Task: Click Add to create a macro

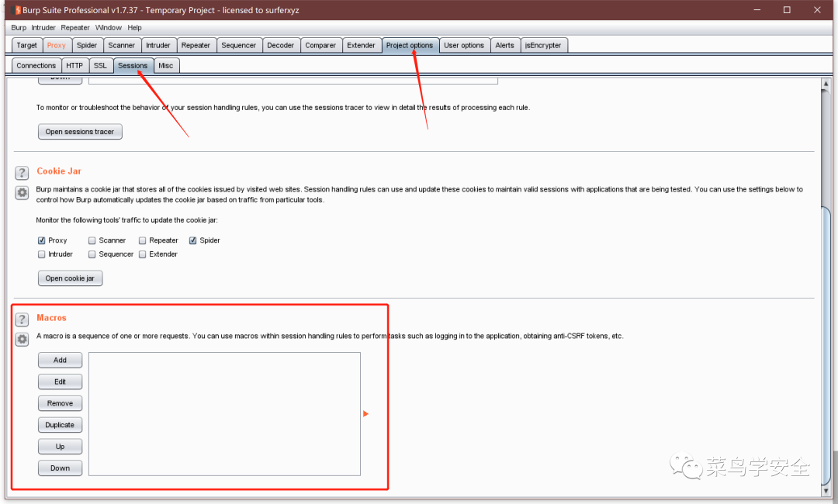Action: click(x=60, y=361)
